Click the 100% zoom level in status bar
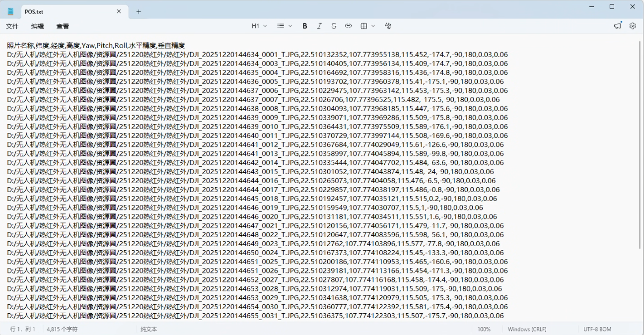This screenshot has width=644, height=335. 484,329
